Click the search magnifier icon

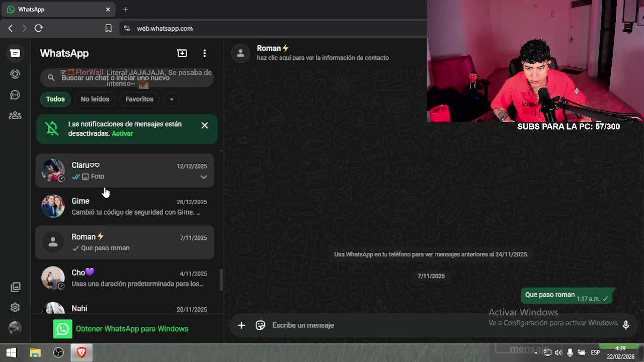51,77
